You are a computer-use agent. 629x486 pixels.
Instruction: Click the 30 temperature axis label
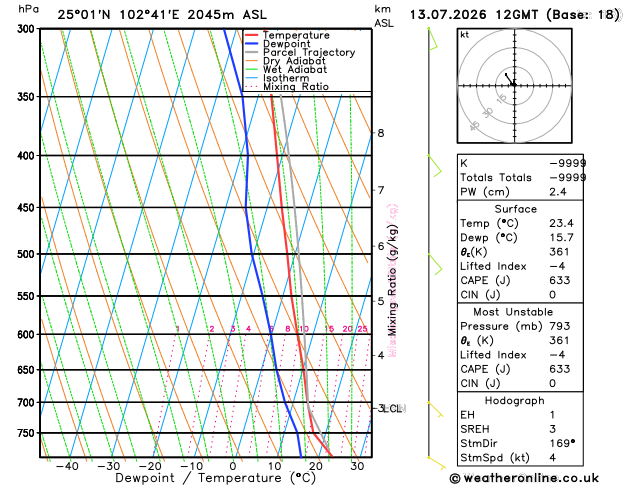click(357, 466)
